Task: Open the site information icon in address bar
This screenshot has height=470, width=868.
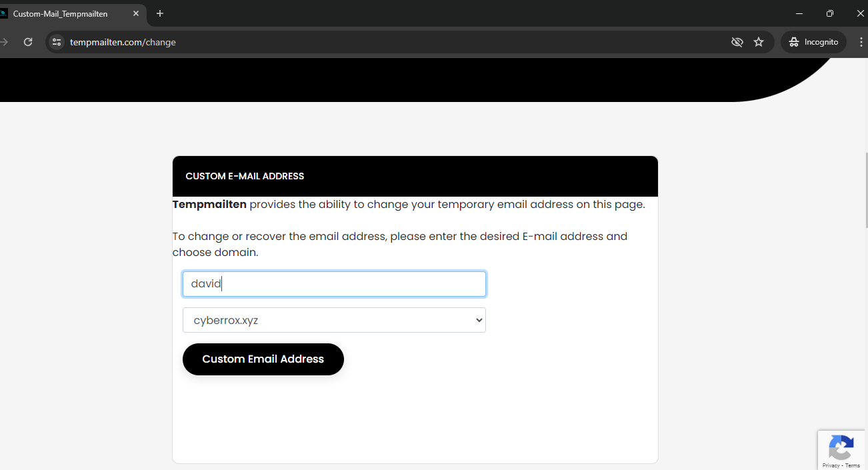Action: (x=56, y=41)
